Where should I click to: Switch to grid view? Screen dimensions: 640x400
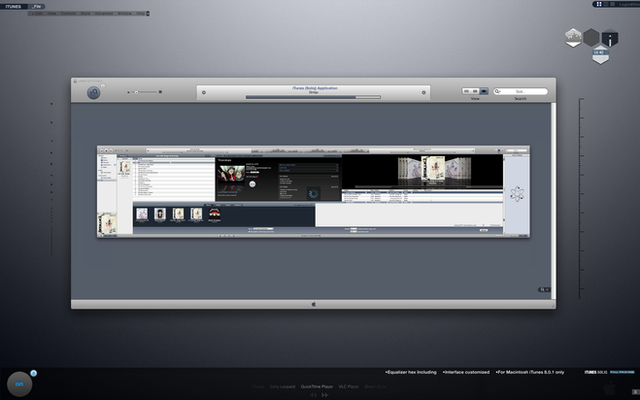(x=475, y=91)
